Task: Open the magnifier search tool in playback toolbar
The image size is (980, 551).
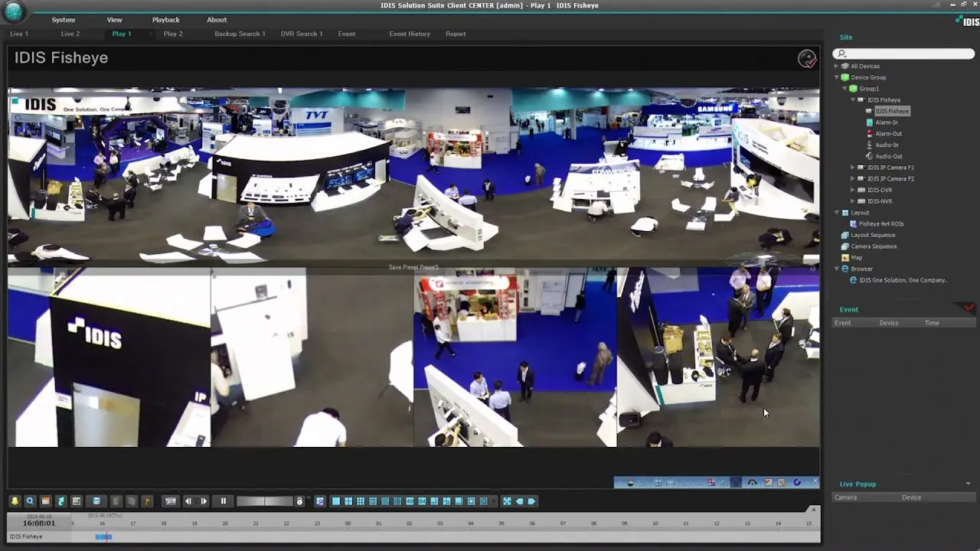Action: click(x=30, y=501)
